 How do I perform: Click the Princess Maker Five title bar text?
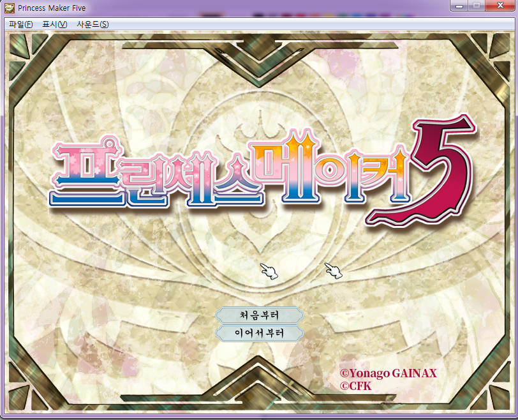52,8
